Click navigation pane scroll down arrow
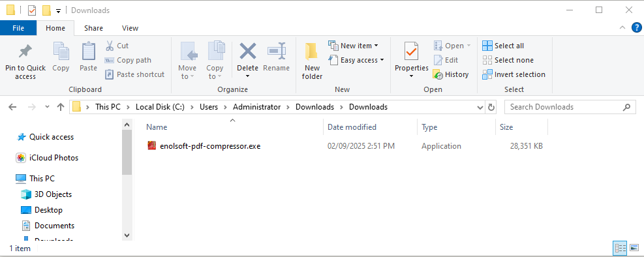This screenshot has width=644, height=257. (127, 235)
